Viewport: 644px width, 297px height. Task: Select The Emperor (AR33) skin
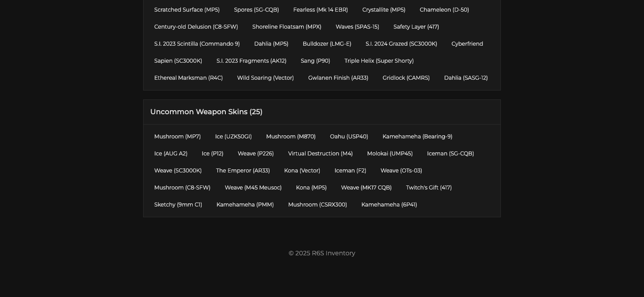coord(243,171)
